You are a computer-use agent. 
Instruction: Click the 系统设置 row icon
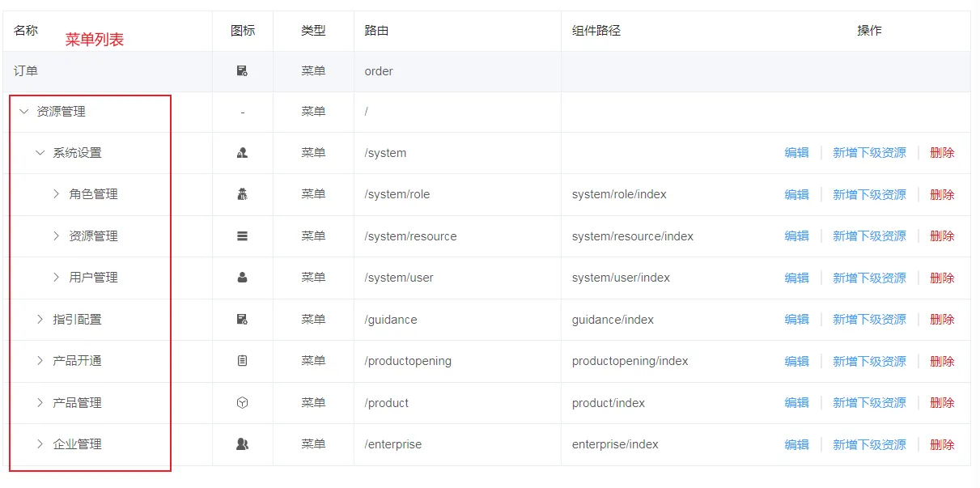point(242,153)
